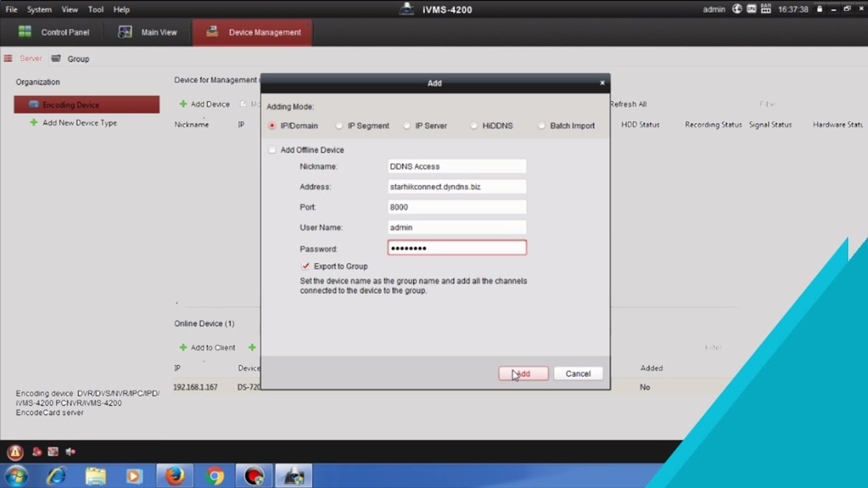Select the IP/Domain adding mode
The width and height of the screenshot is (868, 488).
click(x=273, y=125)
